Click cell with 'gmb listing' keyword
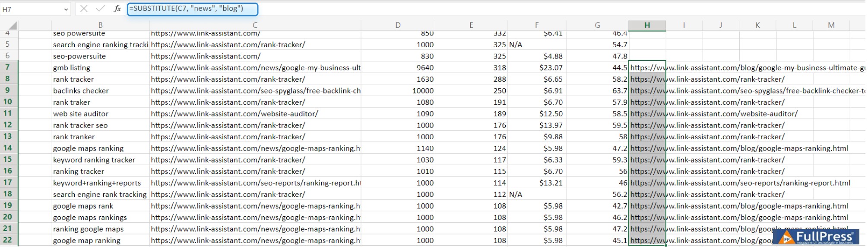The height and width of the screenshot is (247, 868). tap(72, 68)
